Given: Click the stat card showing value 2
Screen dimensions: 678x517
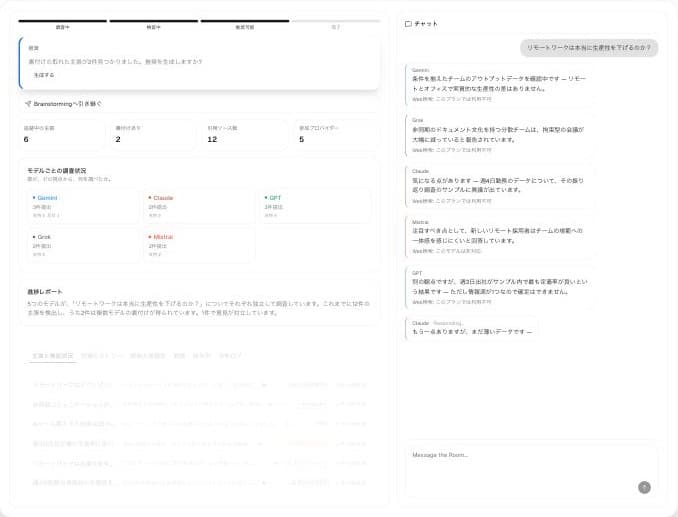Looking at the screenshot, I should pyautogui.click(x=154, y=134).
